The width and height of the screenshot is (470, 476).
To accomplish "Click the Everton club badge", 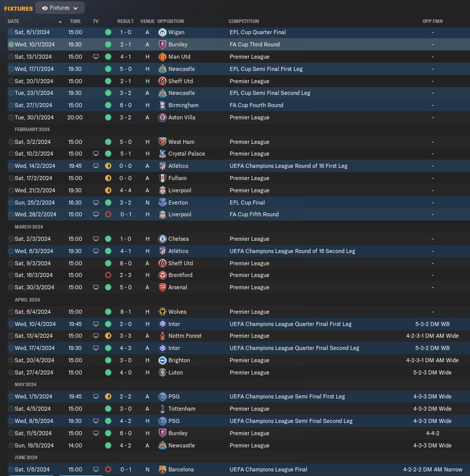I will (x=162, y=203).
